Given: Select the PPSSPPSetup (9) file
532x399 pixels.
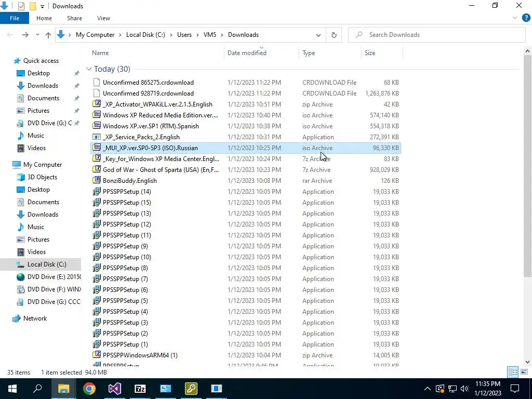Looking at the screenshot, I should pos(246,246).
